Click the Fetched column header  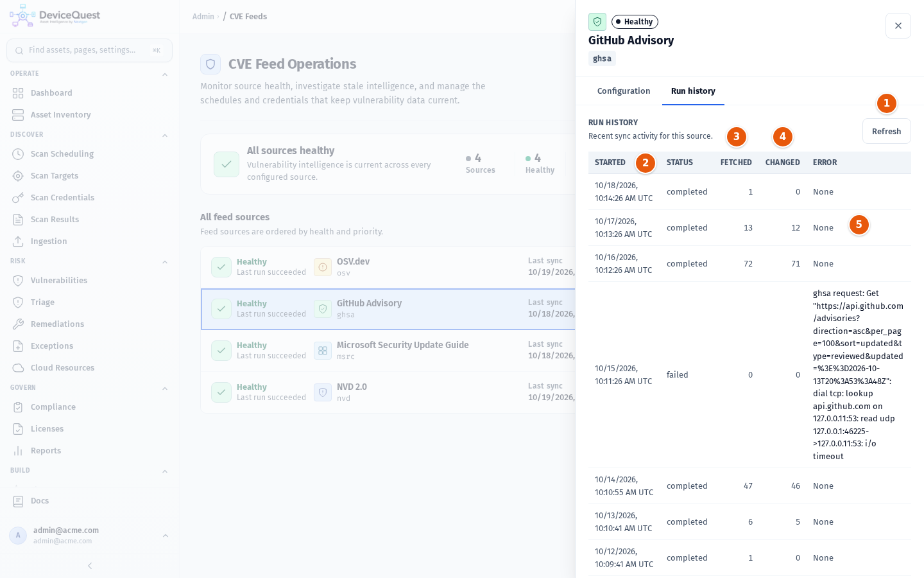736,162
